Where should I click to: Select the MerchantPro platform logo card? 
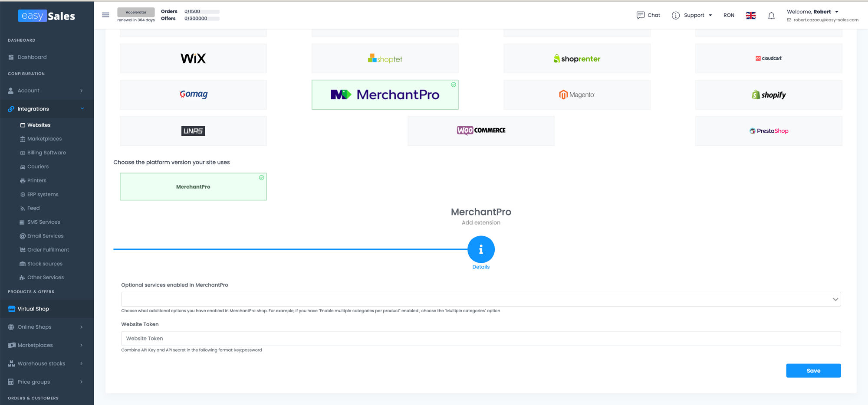(385, 95)
